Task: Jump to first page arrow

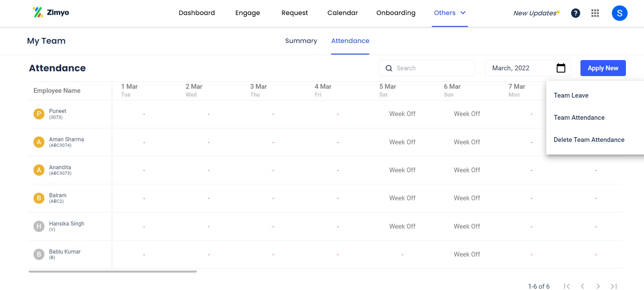Action: click(x=567, y=286)
